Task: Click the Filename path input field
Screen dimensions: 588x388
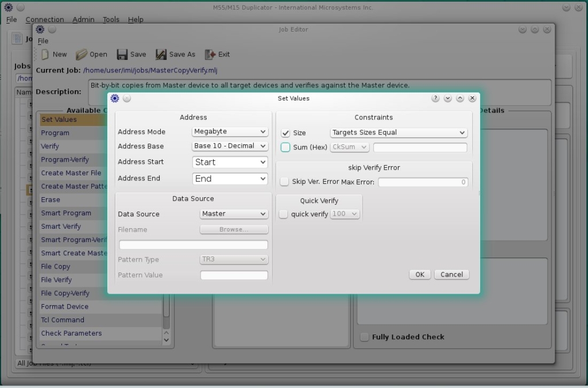Action: coord(193,245)
